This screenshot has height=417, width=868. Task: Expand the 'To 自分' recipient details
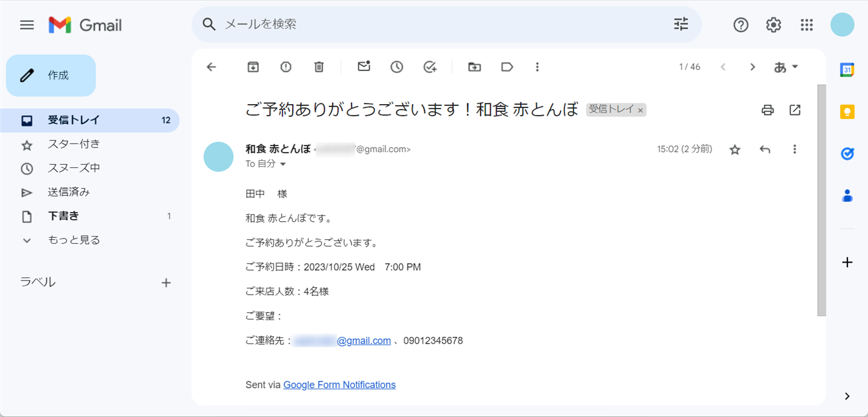tap(283, 164)
